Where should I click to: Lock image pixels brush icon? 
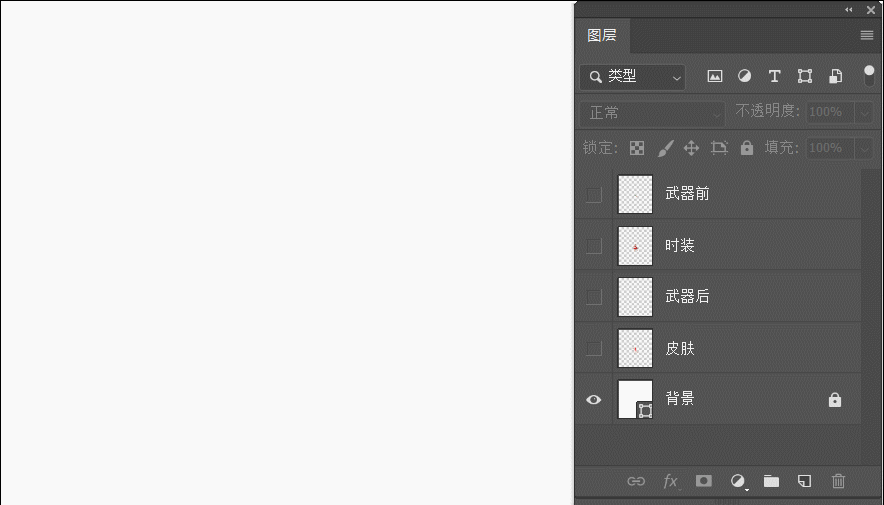coord(665,148)
